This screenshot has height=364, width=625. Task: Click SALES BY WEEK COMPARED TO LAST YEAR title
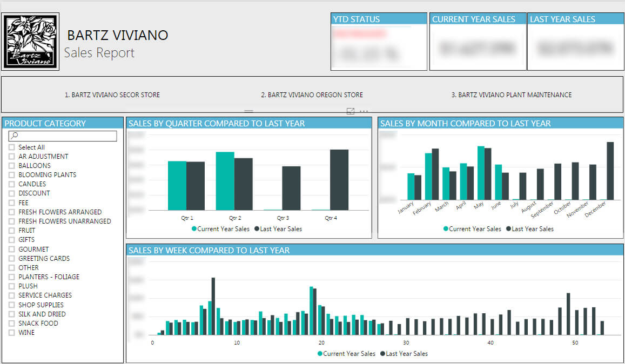tap(209, 251)
